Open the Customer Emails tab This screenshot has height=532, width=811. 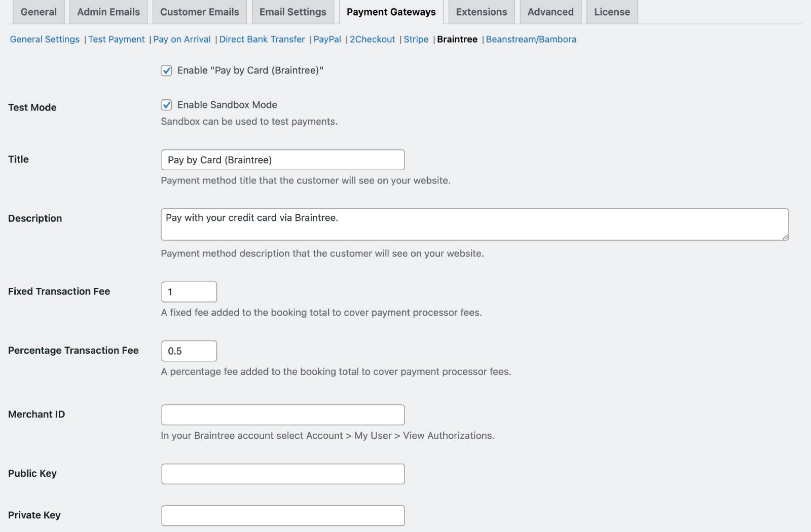(199, 12)
